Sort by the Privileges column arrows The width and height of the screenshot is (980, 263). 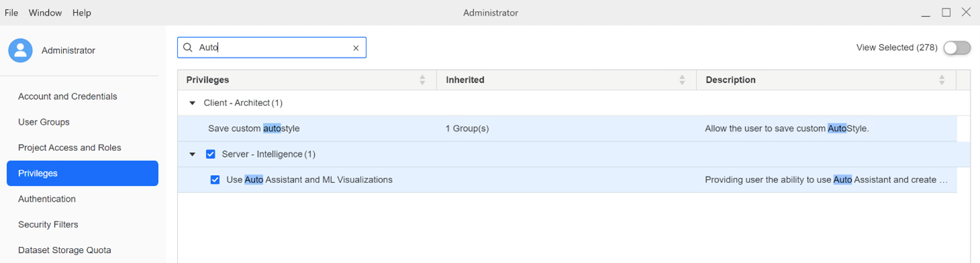coord(422,80)
